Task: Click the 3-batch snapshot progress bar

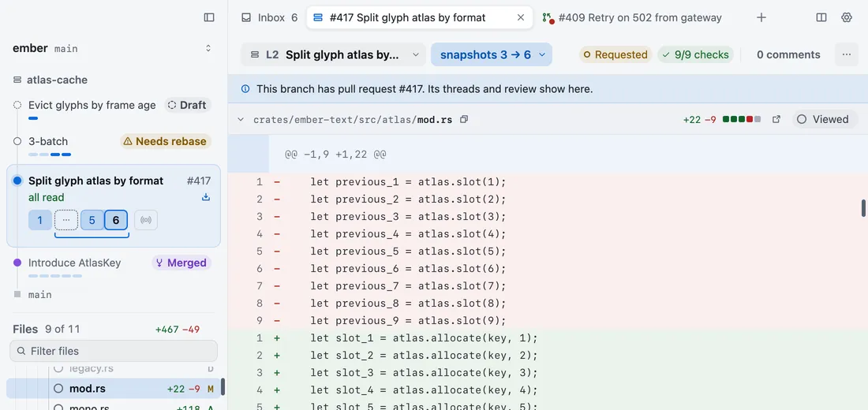Action: [x=50, y=155]
